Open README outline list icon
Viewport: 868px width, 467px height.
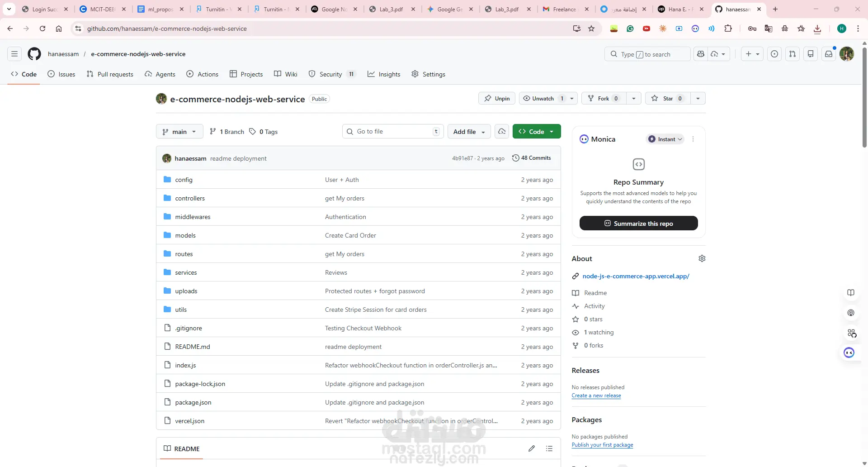[x=549, y=448]
